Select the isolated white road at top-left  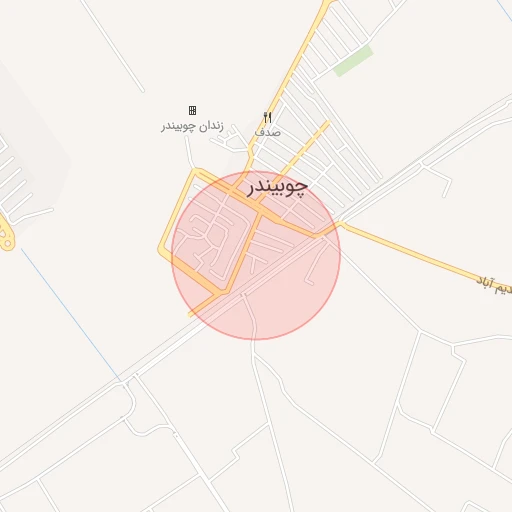112,46
